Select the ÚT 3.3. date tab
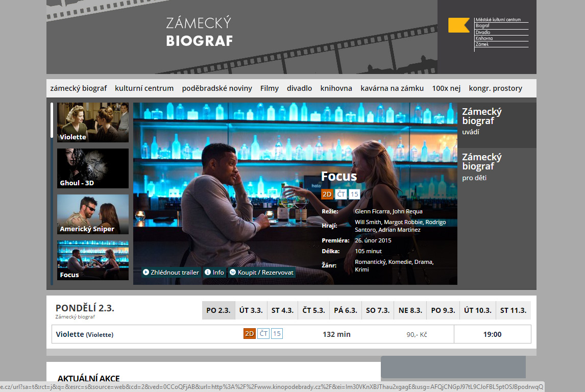The image size is (585, 392). click(x=251, y=310)
